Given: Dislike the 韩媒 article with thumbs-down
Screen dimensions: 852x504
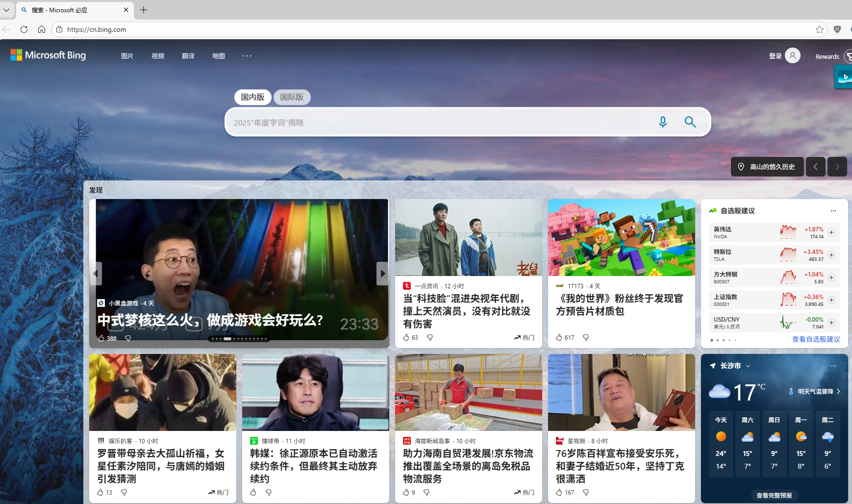Looking at the screenshot, I should (x=269, y=492).
